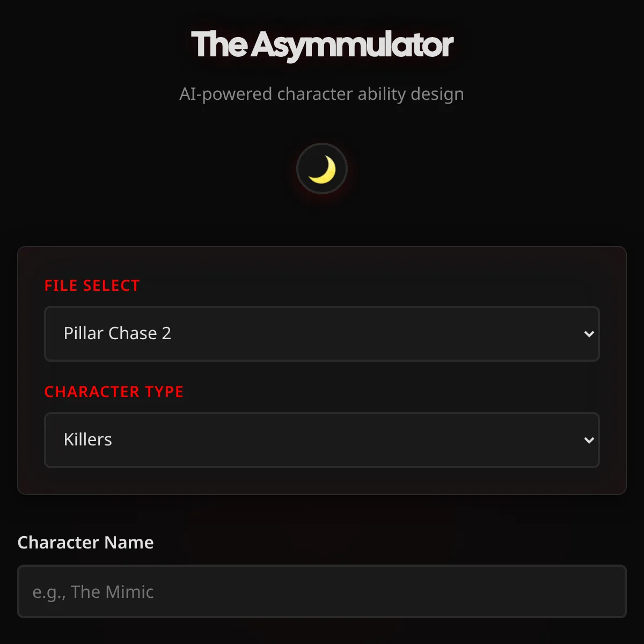Click the yellow crescent moon icon
This screenshot has height=644, width=644.
point(322,170)
